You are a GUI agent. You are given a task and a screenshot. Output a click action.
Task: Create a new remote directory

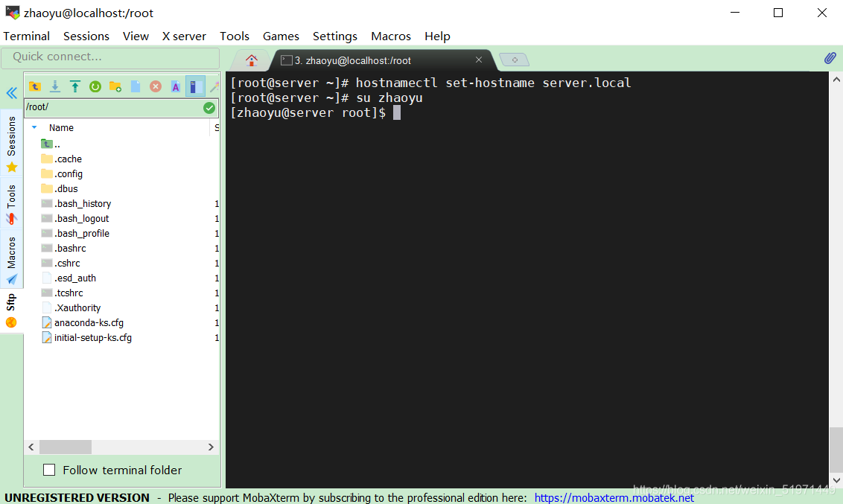click(x=115, y=86)
